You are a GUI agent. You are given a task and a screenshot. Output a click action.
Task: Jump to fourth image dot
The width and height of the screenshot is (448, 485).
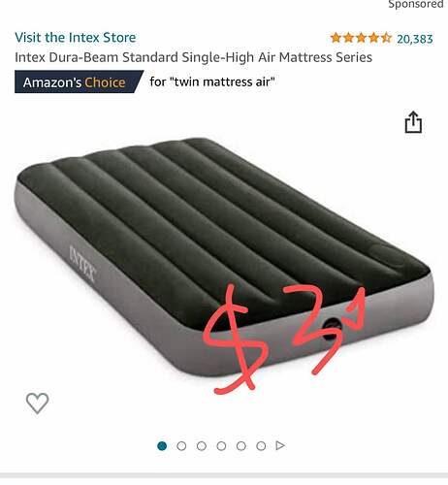pyautogui.click(x=221, y=446)
